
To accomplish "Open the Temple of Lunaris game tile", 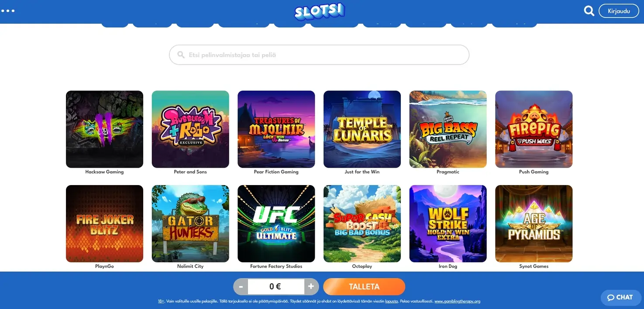I will click(362, 129).
